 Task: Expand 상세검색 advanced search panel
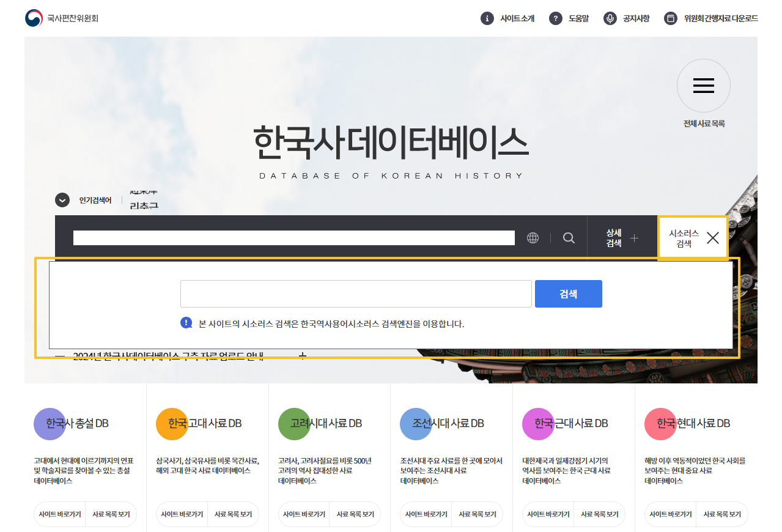pos(622,238)
